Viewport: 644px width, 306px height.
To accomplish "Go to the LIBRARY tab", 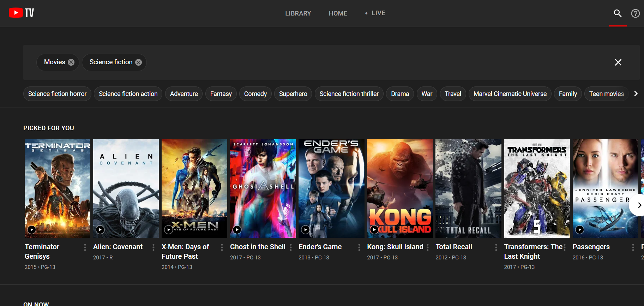I will tap(298, 13).
